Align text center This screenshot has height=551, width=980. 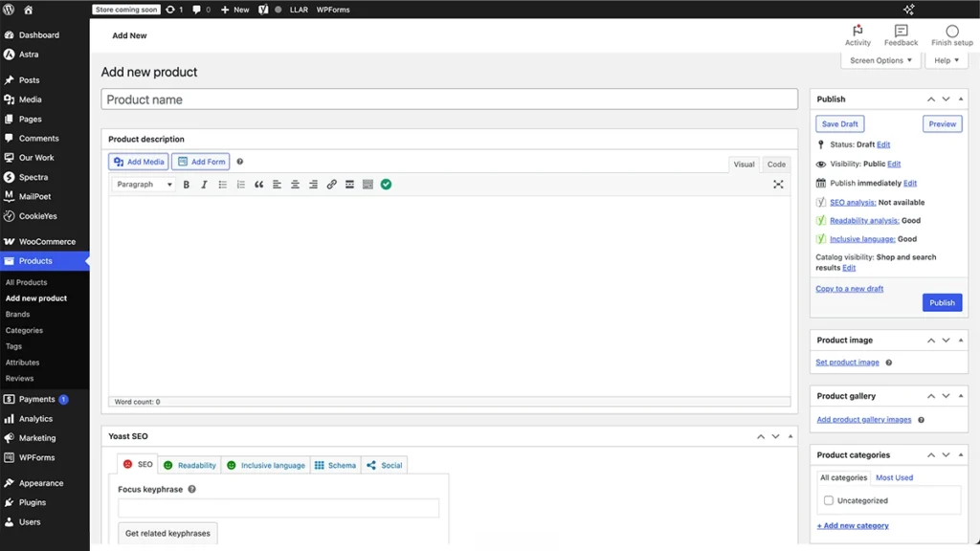pyautogui.click(x=295, y=185)
